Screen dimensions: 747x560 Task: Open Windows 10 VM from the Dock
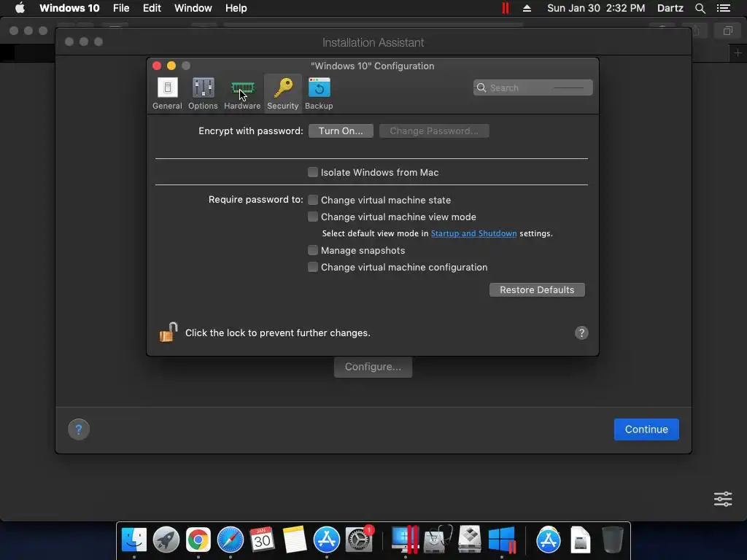pyautogui.click(x=502, y=540)
